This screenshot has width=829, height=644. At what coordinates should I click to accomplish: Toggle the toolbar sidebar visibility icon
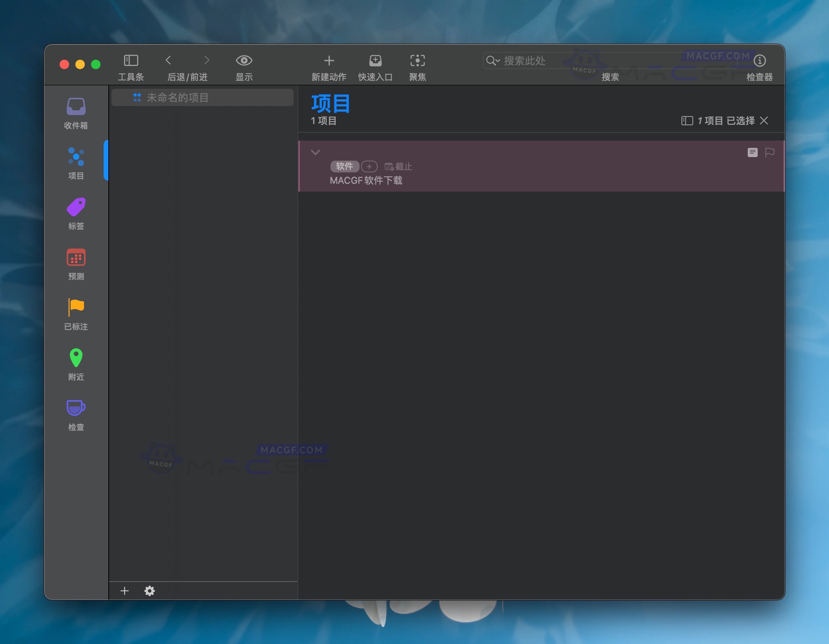[131, 60]
